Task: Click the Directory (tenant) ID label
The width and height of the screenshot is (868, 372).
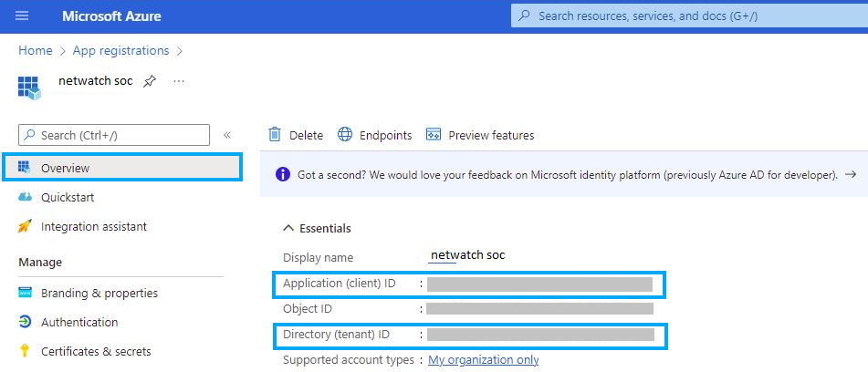Action: [x=336, y=335]
